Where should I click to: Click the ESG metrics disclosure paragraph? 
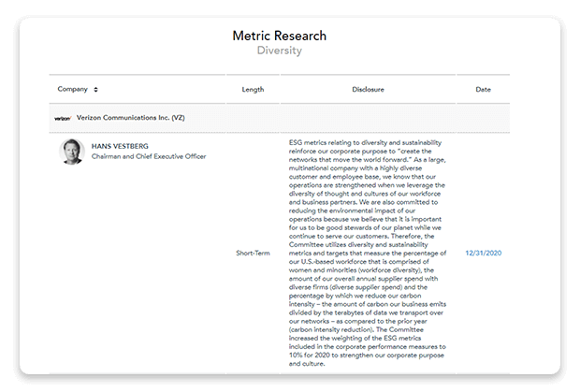(x=368, y=253)
